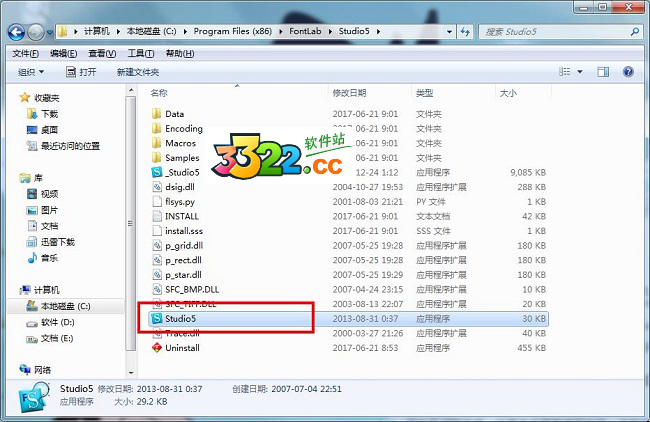Click the search magnifier icon
The image size is (650, 422).
(634, 32)
